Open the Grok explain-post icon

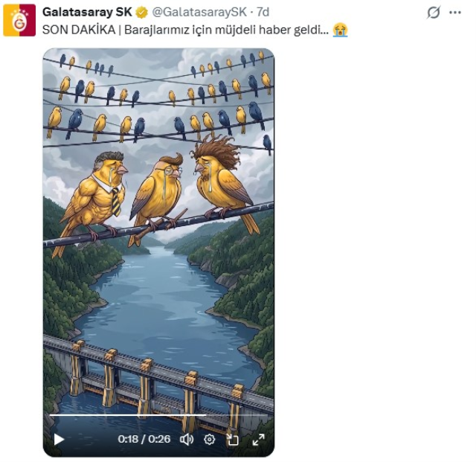point(434,13)
